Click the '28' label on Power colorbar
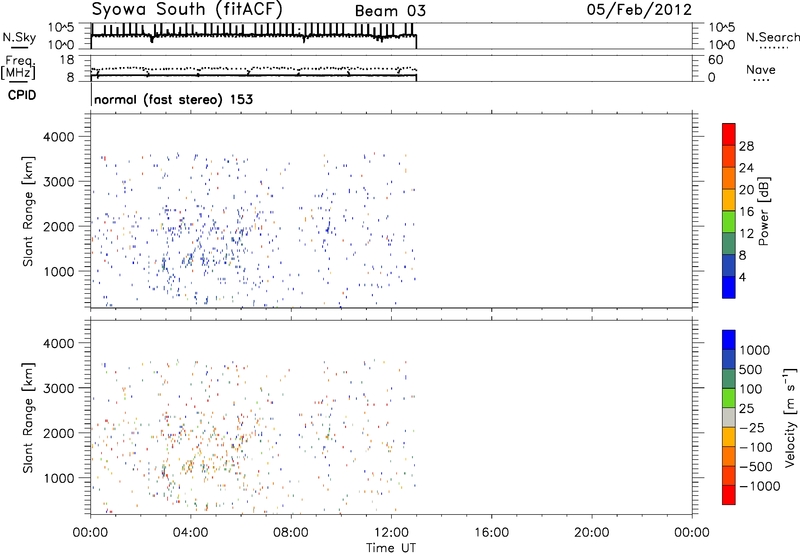800x554 pixels. point(746,146)
